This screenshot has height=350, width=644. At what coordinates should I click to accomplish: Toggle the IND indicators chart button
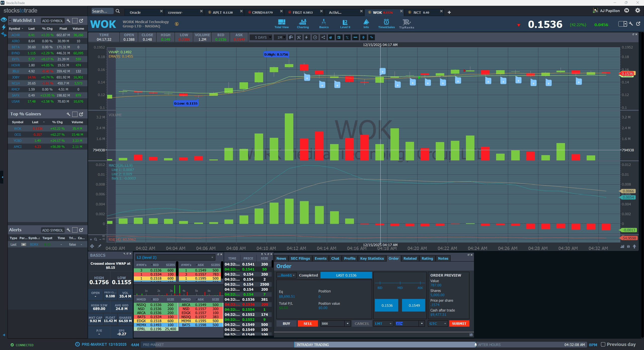pos(355,37)
